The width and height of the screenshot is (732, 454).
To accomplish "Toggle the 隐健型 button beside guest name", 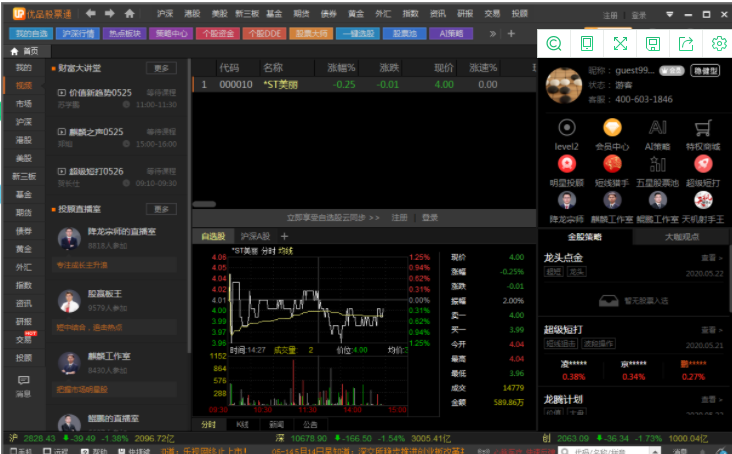I will pos(705,71).
